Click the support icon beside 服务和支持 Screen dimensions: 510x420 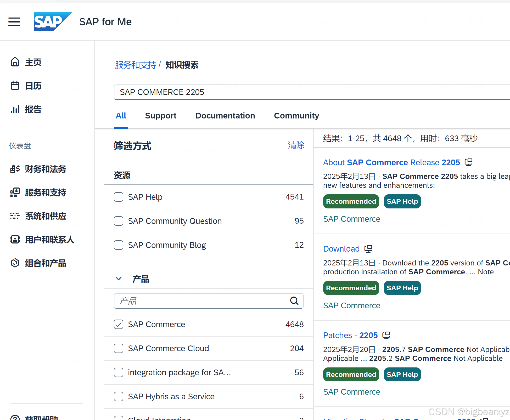pos(15,192)
